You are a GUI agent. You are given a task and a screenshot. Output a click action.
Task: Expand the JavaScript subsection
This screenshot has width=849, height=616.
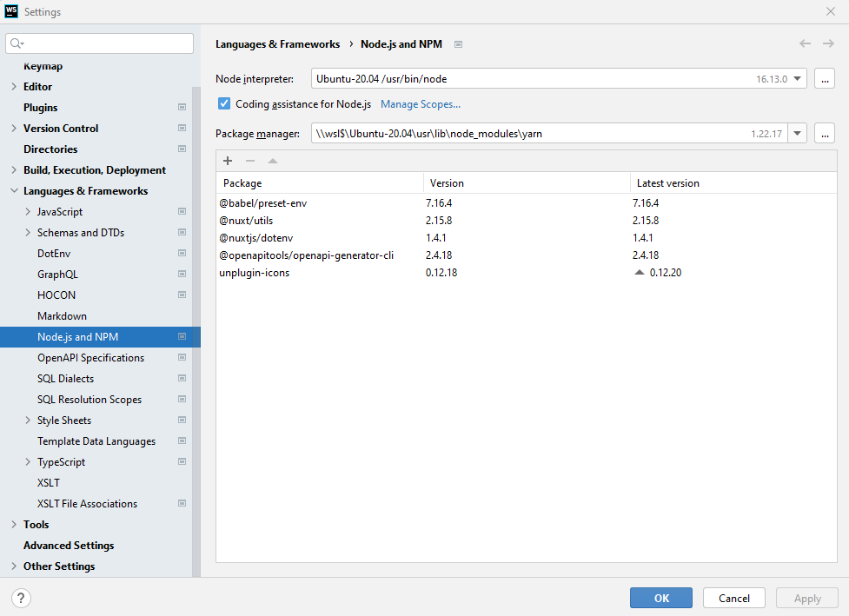[28, 212]
